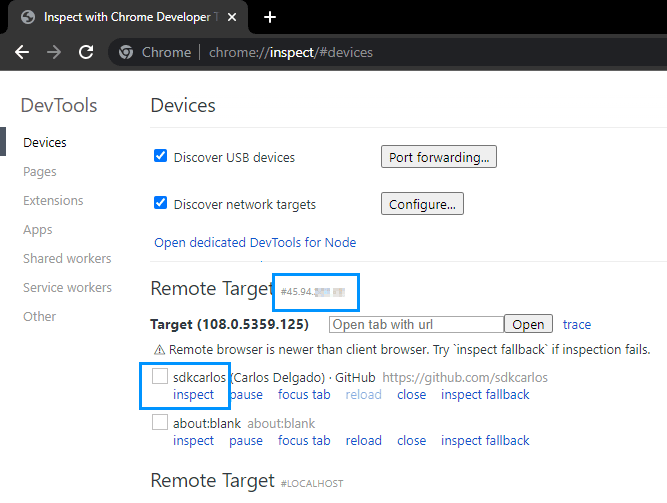Open Apps section in sidebar
The width and height of the screenshot is (667, 503).
click(37, 230)
